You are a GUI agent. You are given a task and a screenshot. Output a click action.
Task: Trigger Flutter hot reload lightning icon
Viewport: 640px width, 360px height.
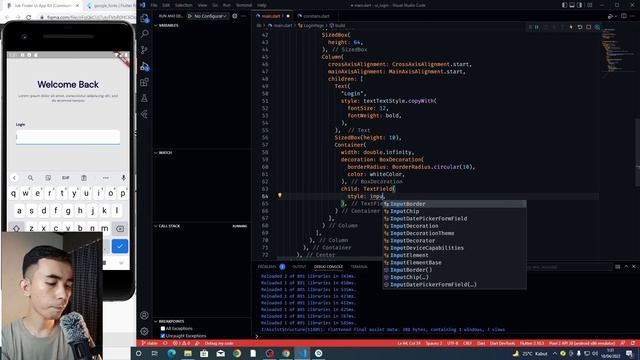click(x=571, y=27)
